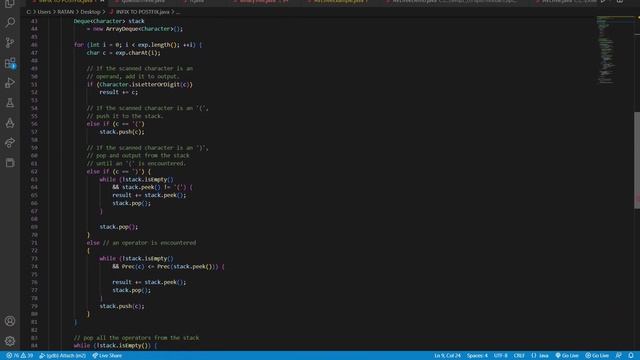640x360 pixels.
Task: Click 'result += c;' on line 52
Action: point(119,92)
